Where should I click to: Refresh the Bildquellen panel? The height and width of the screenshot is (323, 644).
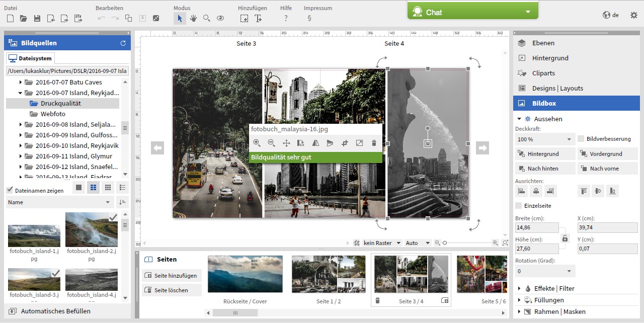tap(123, 43)
